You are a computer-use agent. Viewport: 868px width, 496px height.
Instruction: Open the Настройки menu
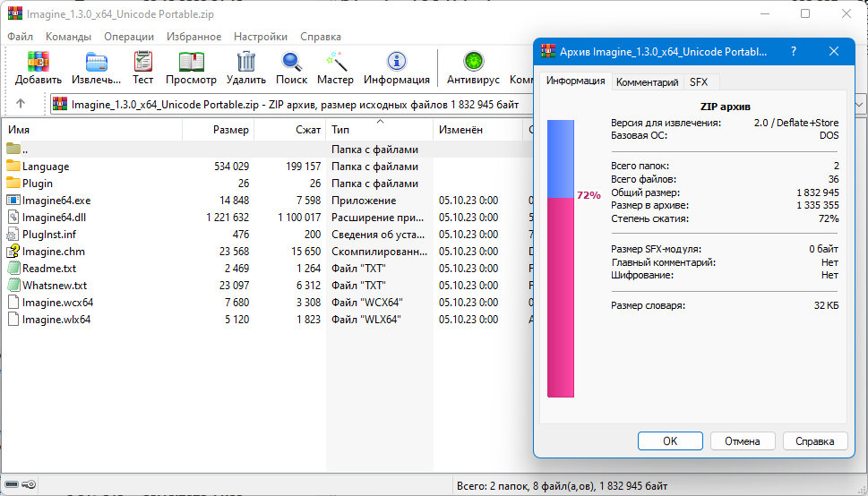pos(260,37)
